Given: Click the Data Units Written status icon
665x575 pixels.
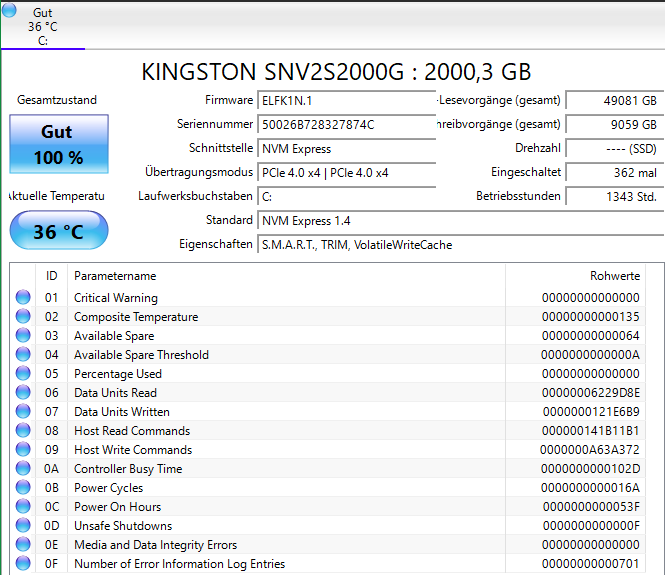Looking at the screenshot, I should click(23, 412).
